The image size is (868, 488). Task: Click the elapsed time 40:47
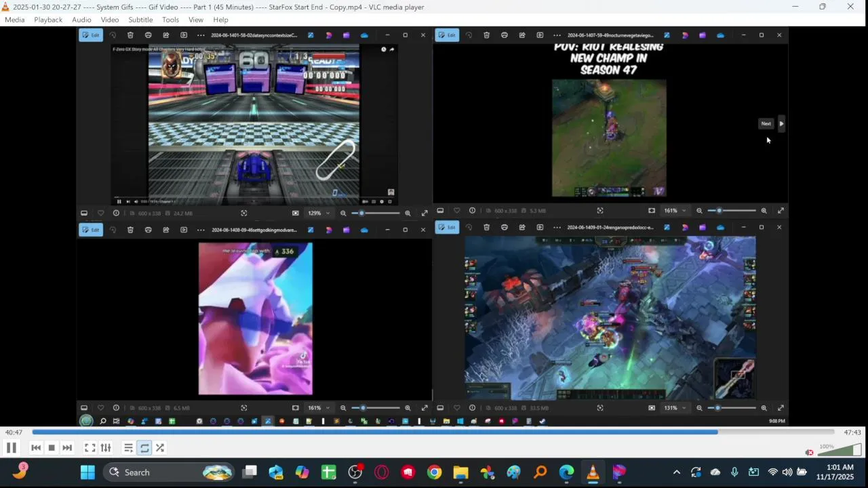pyautogui.click(x=14, y=432)
